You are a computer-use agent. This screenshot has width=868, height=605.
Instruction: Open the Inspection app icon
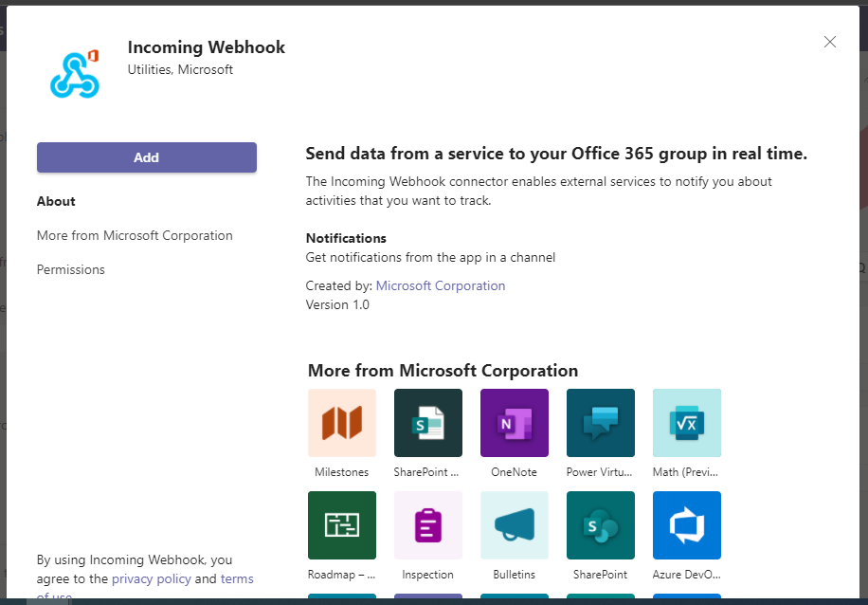[428, 525]
